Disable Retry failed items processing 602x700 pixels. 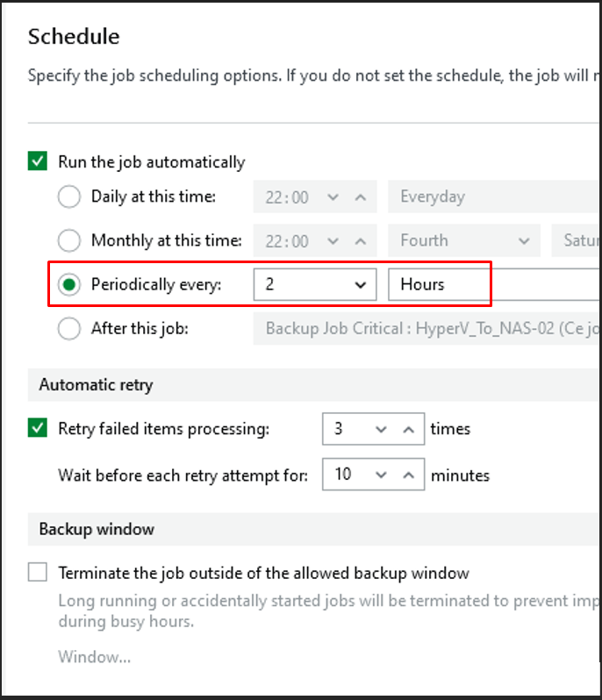[x=38, y=428]
